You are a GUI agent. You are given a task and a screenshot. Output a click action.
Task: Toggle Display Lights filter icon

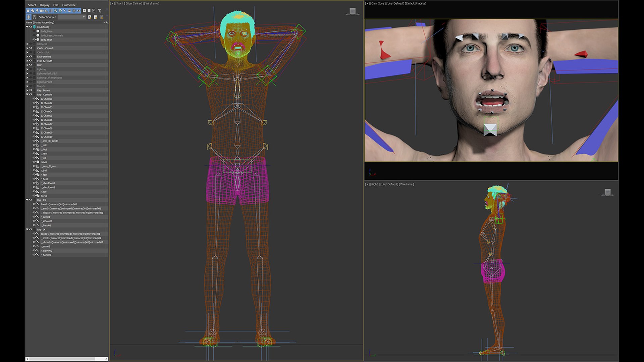37,11
